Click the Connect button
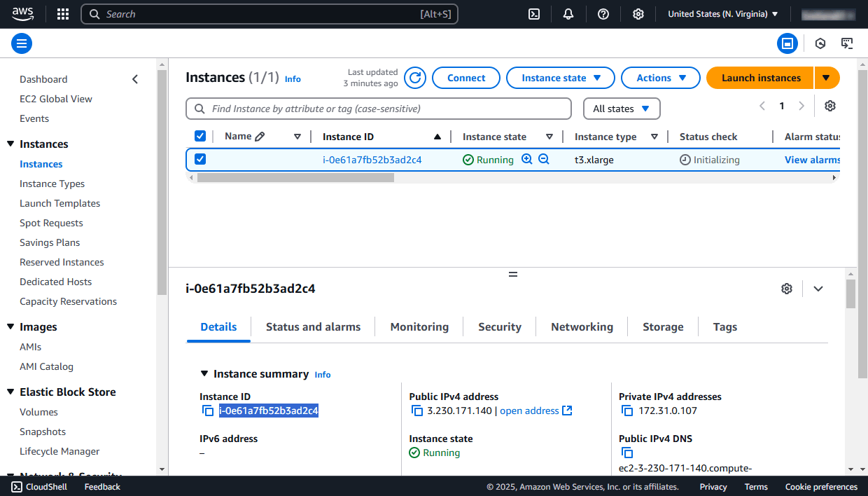The width and height of the screenshot is (868, 496). pos(465,78)
